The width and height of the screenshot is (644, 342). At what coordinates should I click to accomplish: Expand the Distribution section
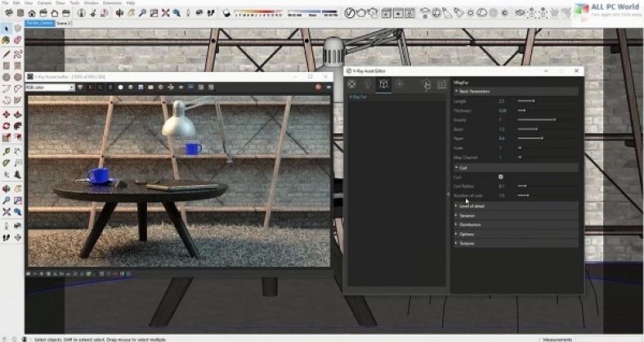[x=516, y=225]
